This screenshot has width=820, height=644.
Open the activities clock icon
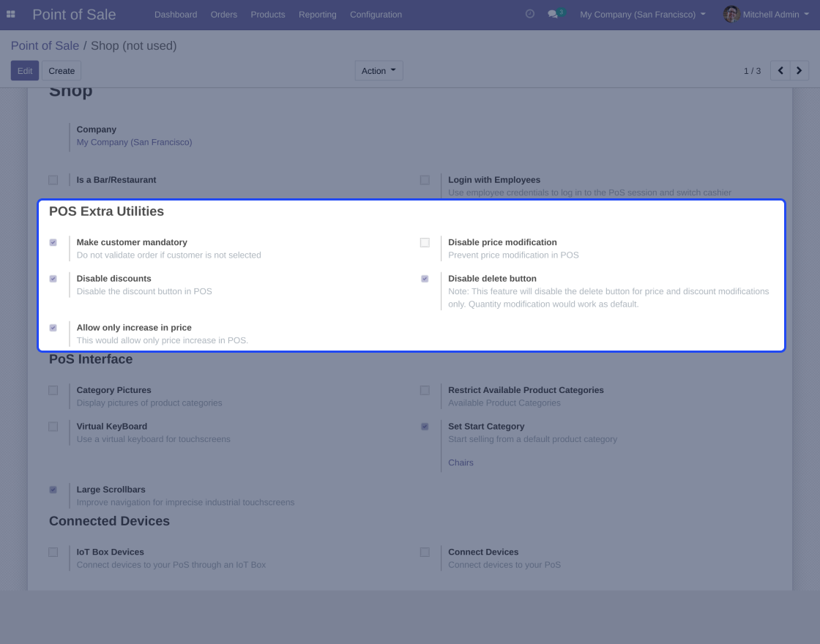[x=530, y=14]
